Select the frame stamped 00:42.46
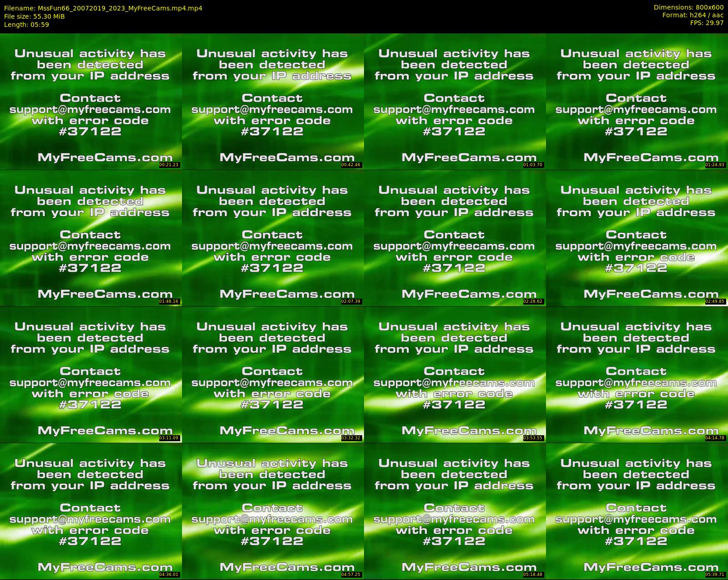This screenshot has height=580, width=728. (273, 101)
